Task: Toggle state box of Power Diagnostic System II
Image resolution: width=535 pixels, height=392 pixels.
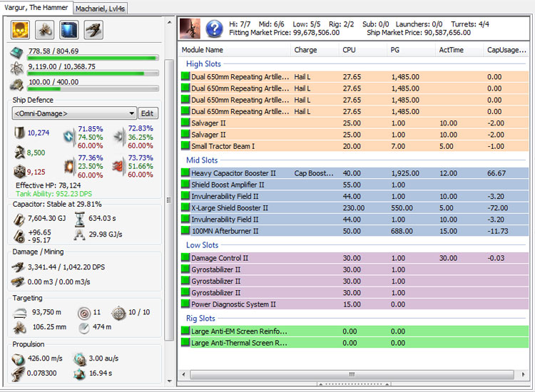Action: (x=185, y=304)
